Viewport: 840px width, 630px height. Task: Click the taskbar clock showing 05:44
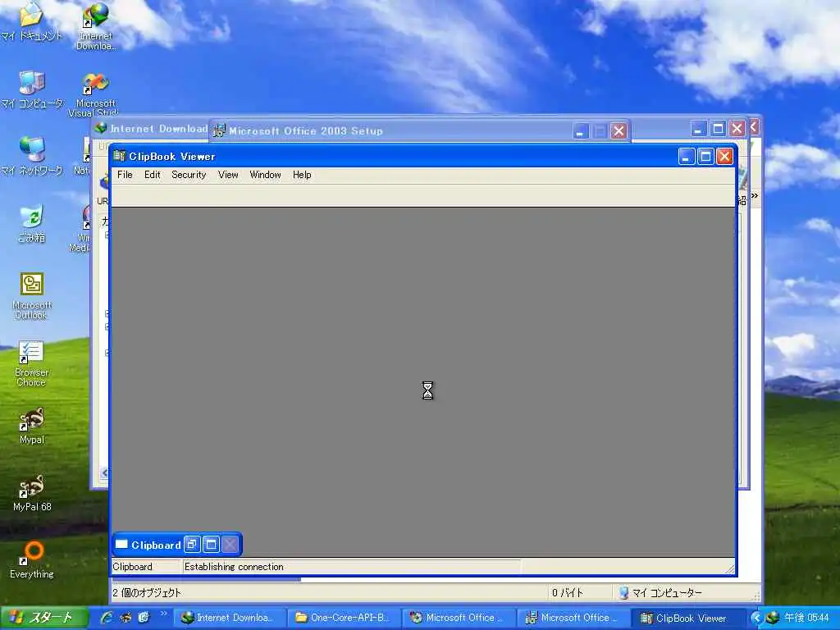pyautogui.click(x=806, y=618)
